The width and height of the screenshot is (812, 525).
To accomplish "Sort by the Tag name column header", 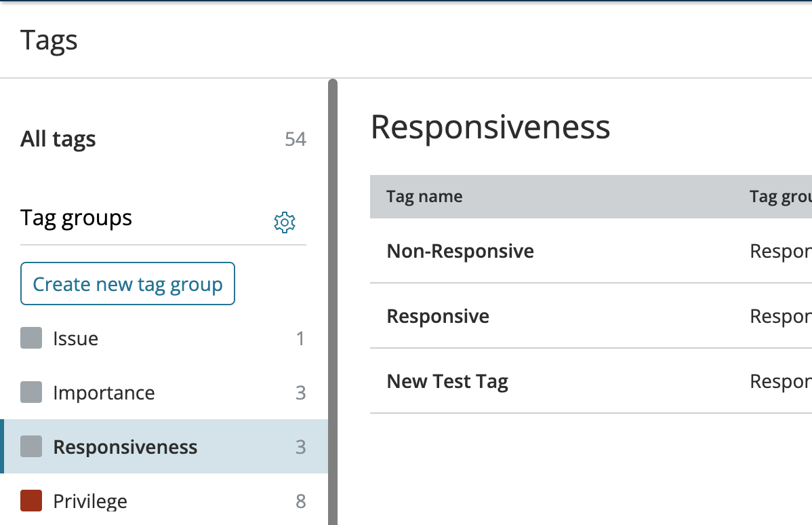I will (424, 197).
